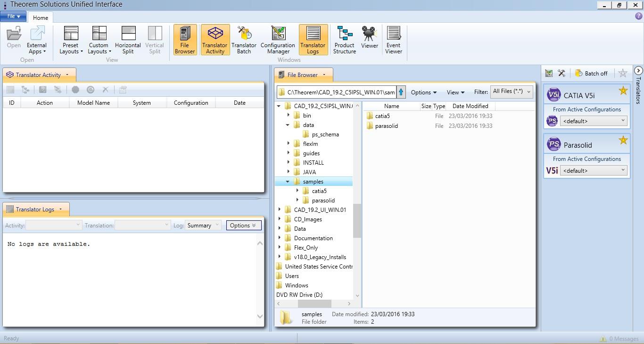This screenshot has height=344, width=644.
Task: Toggle Batch off mode
Action: click(591, 73)
